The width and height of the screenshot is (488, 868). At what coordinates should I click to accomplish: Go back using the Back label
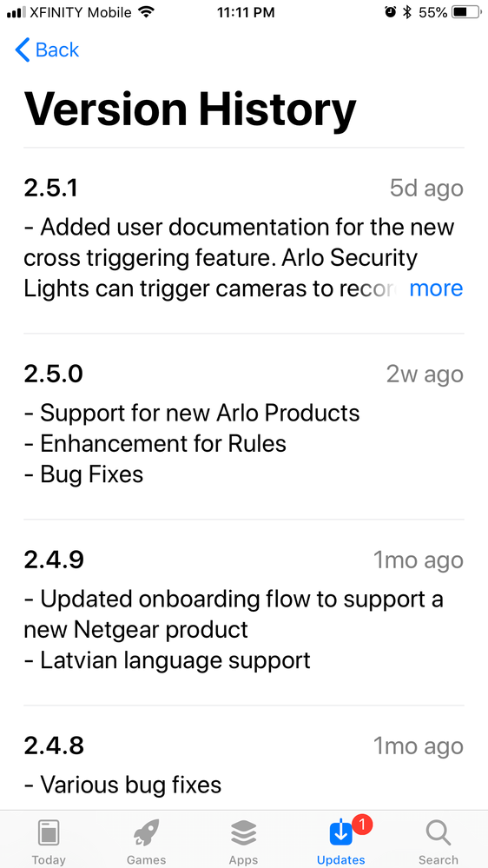coord(57,50)
